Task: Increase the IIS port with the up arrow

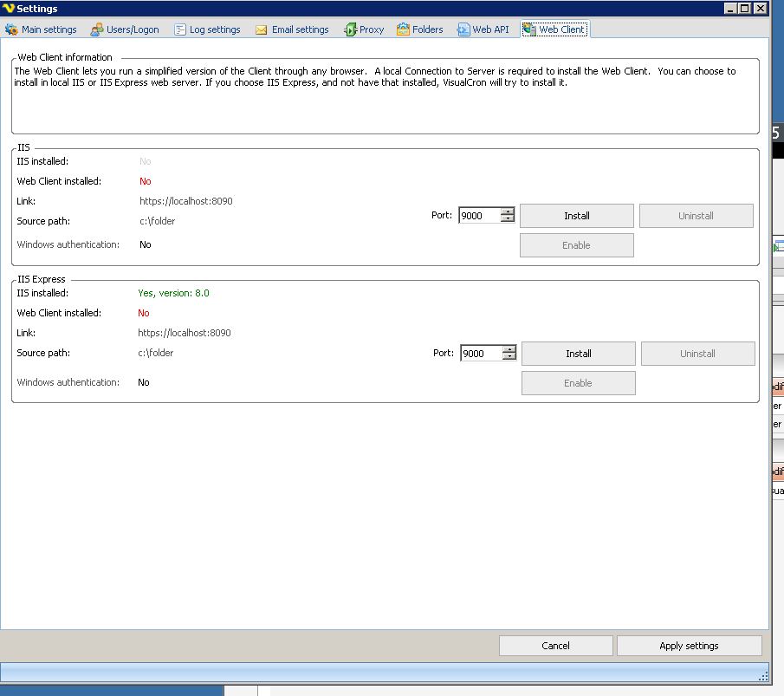Action: pyautogui.click(x=508, y=211)
